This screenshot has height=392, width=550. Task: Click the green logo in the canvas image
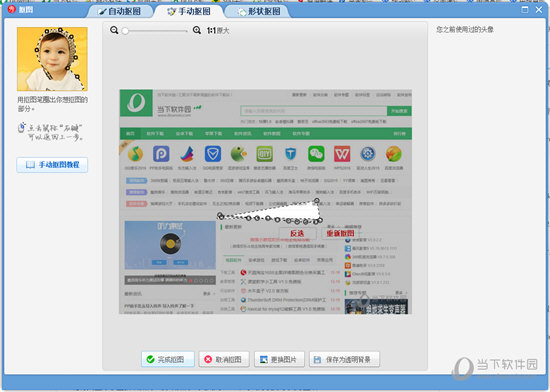coord(136,103)
